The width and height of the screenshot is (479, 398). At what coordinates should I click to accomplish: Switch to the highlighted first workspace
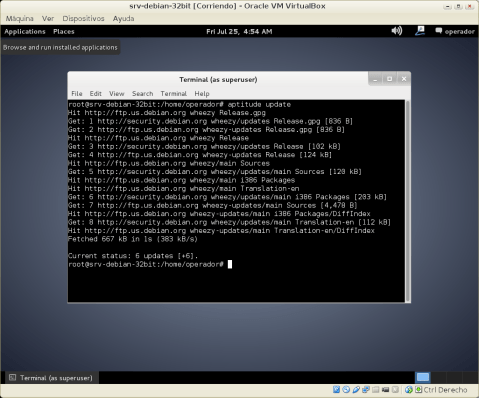[423, 377]
